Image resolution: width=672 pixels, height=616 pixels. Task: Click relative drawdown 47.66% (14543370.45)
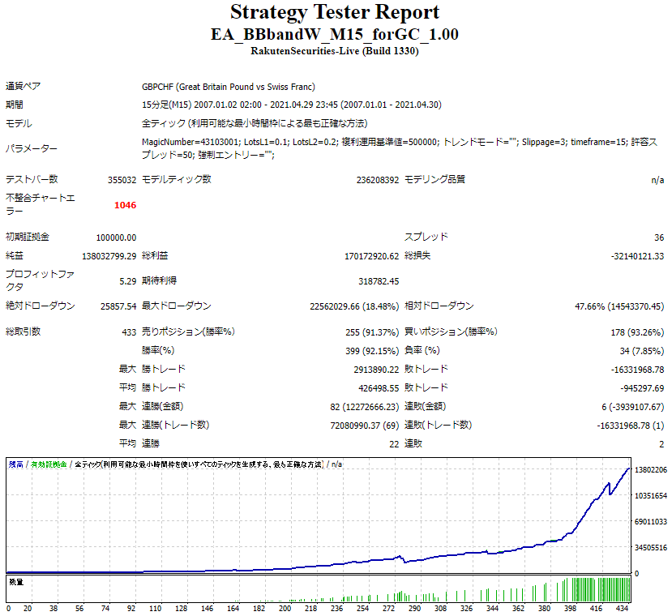[x=619, y=306]
